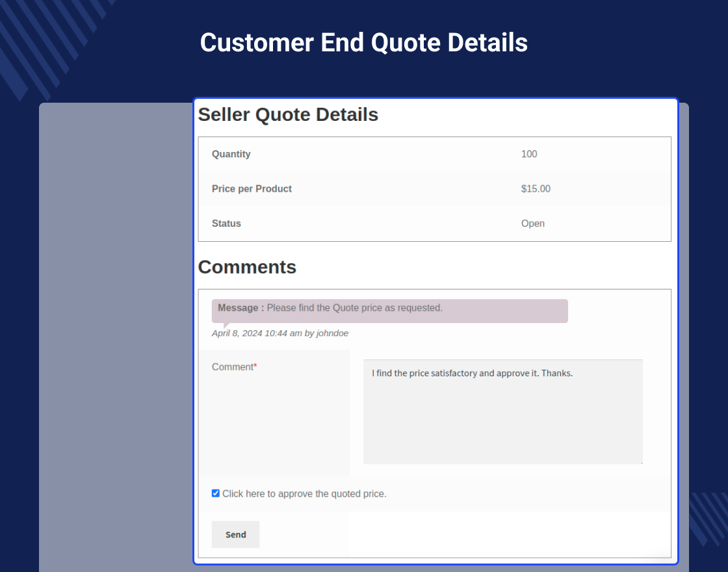The height and width of the screenshot is (572, 728).
Task: Click the Open status value
Action: 532,224
